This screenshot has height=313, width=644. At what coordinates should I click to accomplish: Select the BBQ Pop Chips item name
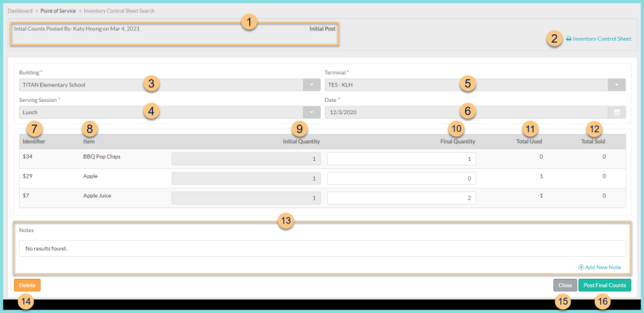(102, 156)
